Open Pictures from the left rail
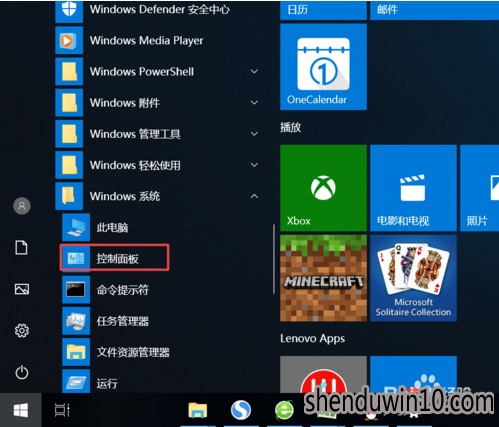Screen dimensions: 499x427 point(22,289)
